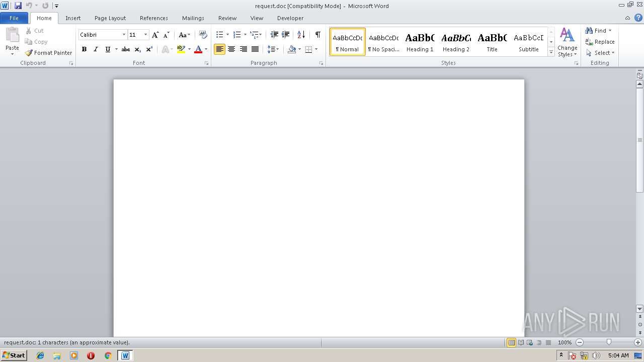Open the font size dropdown
The height and width of the screenshot is (362, 644).
146,35
